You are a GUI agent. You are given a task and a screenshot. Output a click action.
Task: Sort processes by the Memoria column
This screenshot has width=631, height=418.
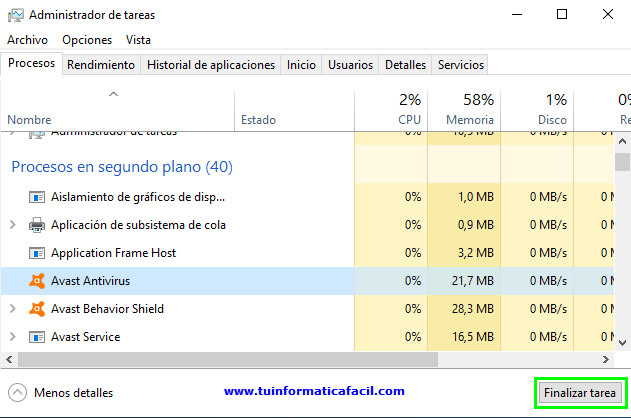tap(469, 110)
